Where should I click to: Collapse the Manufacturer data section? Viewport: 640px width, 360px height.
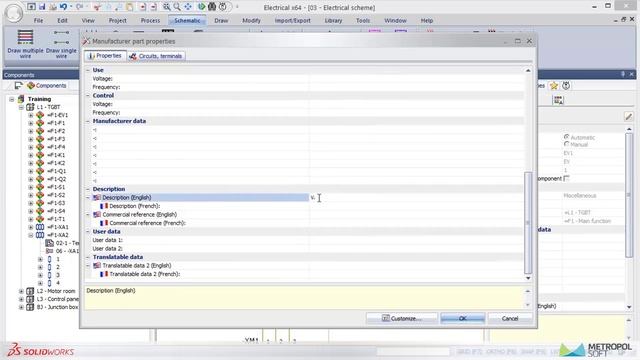88,121
